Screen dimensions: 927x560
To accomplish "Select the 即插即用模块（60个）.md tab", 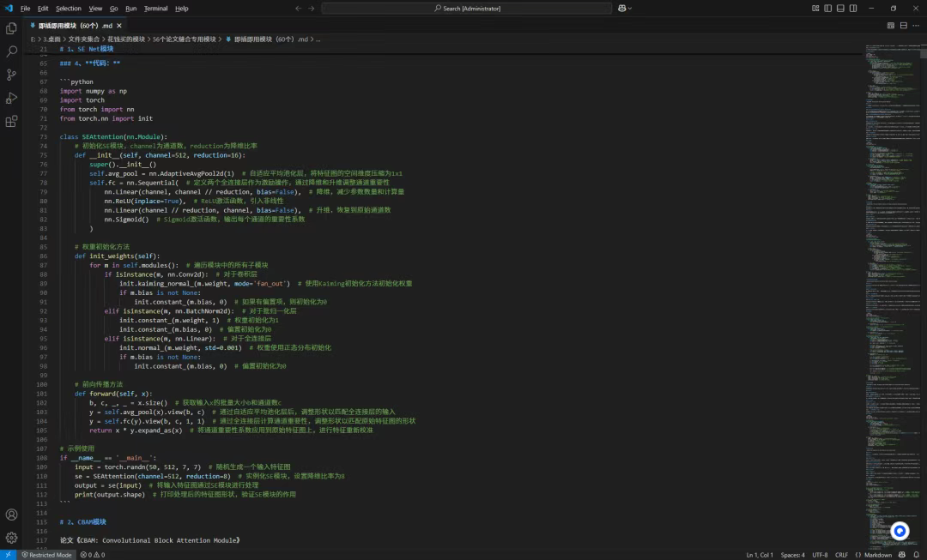I will click(x=75, y=26).
